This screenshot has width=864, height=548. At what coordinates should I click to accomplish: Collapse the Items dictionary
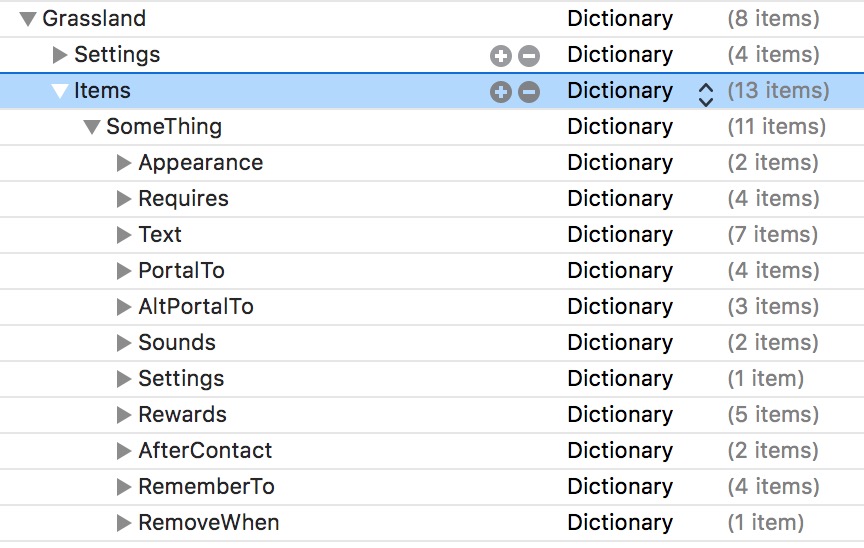click(x=60, y=91)
